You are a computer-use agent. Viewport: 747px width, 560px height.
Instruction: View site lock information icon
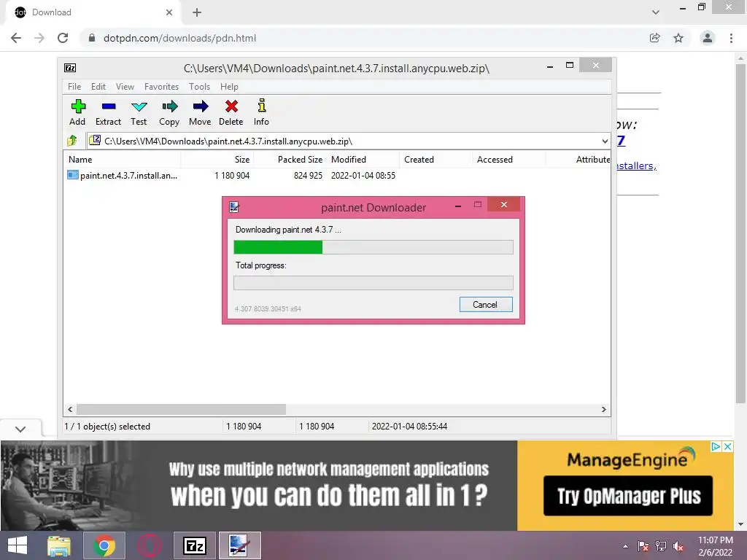click(x=92, y=38)
